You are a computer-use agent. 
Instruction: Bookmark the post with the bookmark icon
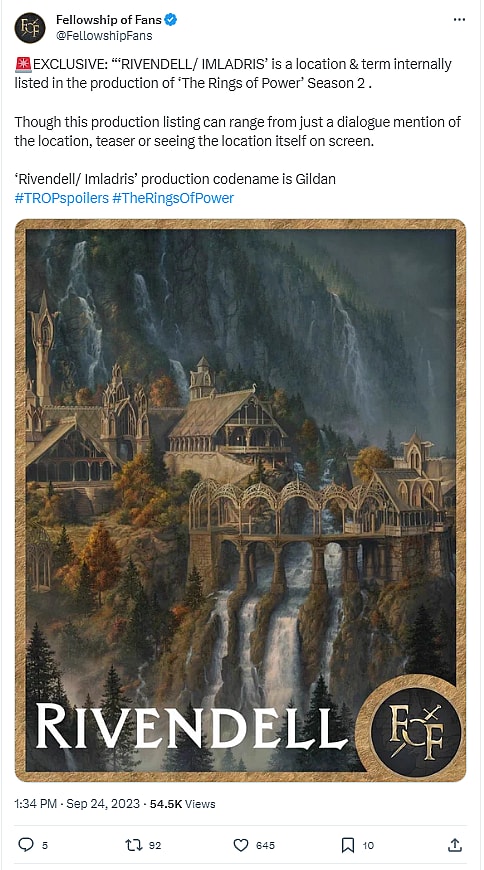(347, 845)
